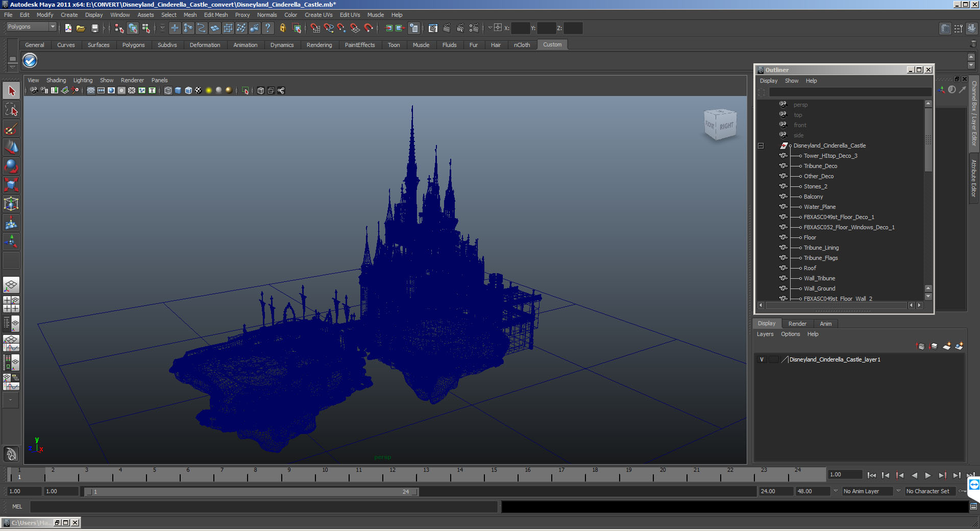Switch to the Render layer tab
This screenshot has height=531, width=980.
coord(797,324)
